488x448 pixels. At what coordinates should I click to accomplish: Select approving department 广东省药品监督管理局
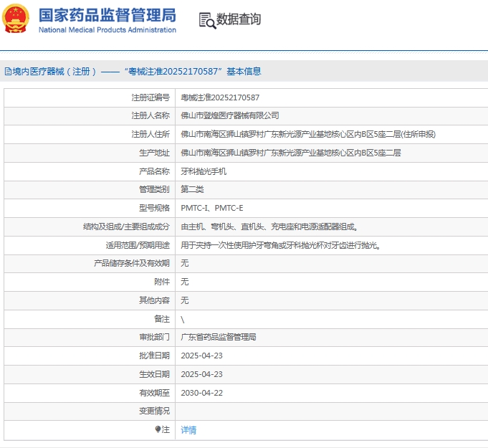click(x=219, y=337)
